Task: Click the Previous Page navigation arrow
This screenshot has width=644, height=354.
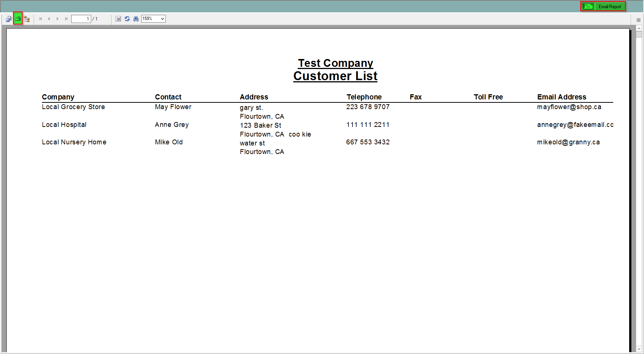Action: coord(49,19)
